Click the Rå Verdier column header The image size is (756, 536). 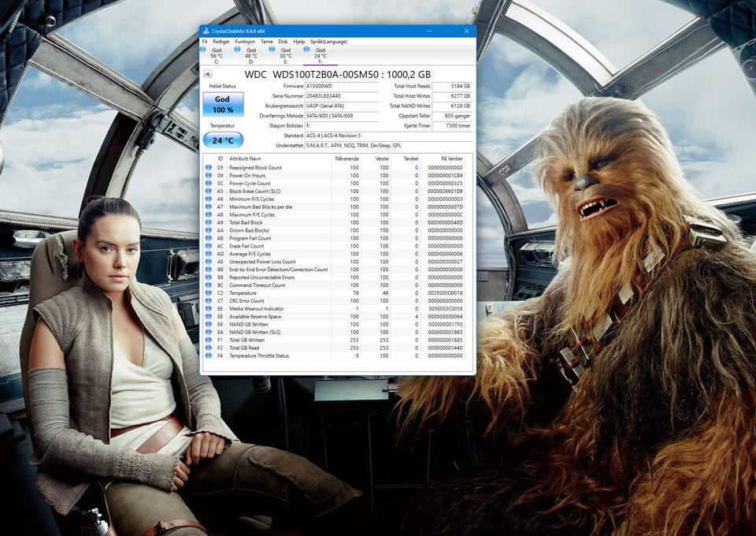pyautogui.click(x=452, y=158)
